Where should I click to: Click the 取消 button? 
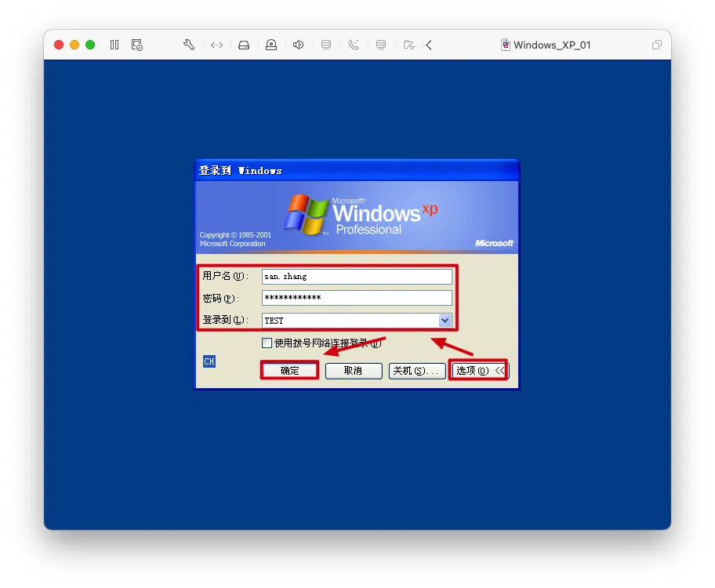pos(354,371)
